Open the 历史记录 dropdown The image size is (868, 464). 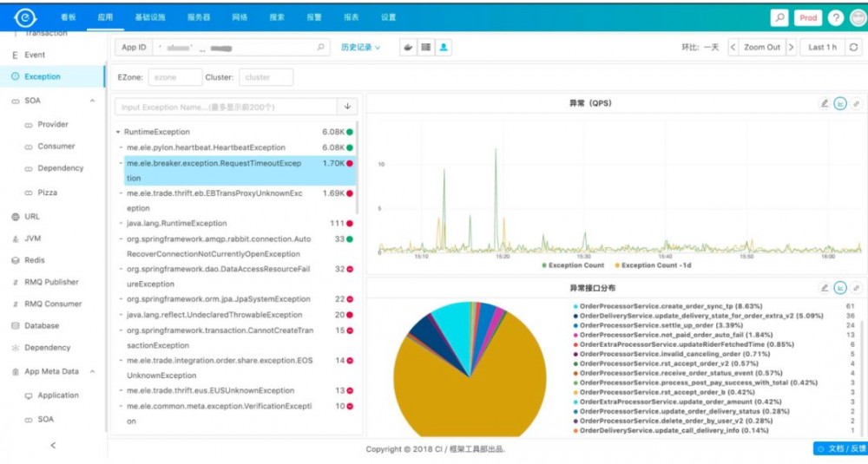click(360, 48)
